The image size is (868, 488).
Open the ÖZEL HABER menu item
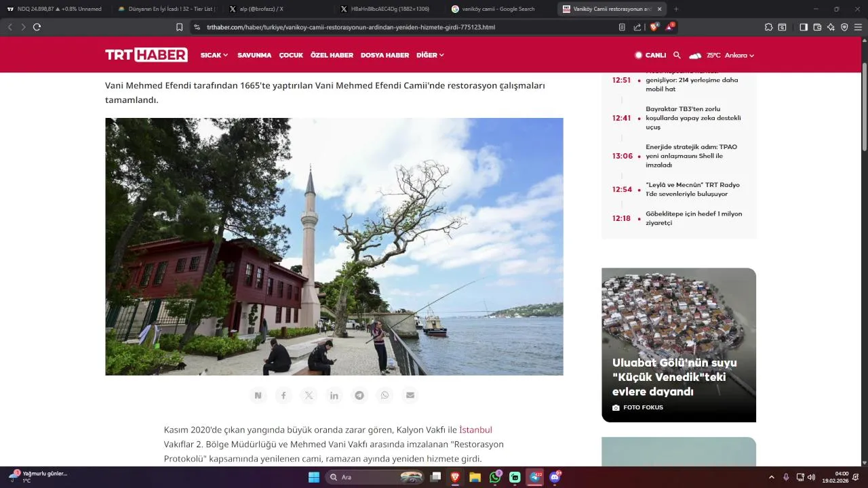[x=332, y=55]
